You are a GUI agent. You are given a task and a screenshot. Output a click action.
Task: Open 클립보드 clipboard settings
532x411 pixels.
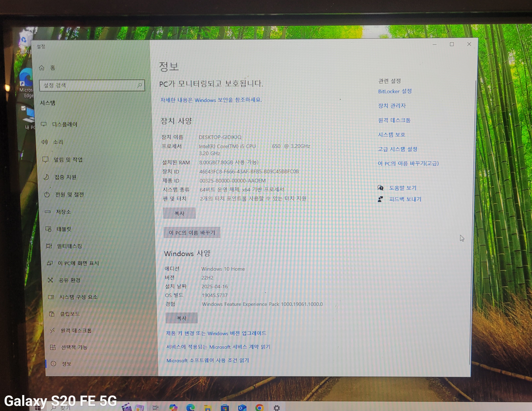point(64,314)
